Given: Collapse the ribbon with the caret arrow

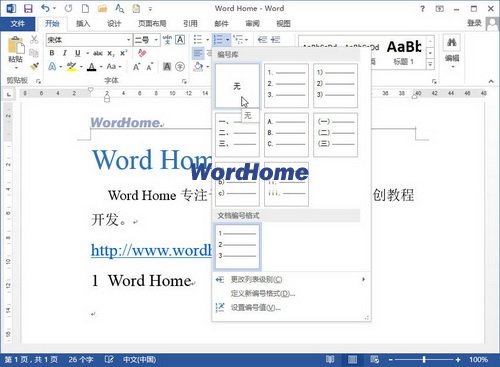Looking at the screenshot, I should 491,81.
